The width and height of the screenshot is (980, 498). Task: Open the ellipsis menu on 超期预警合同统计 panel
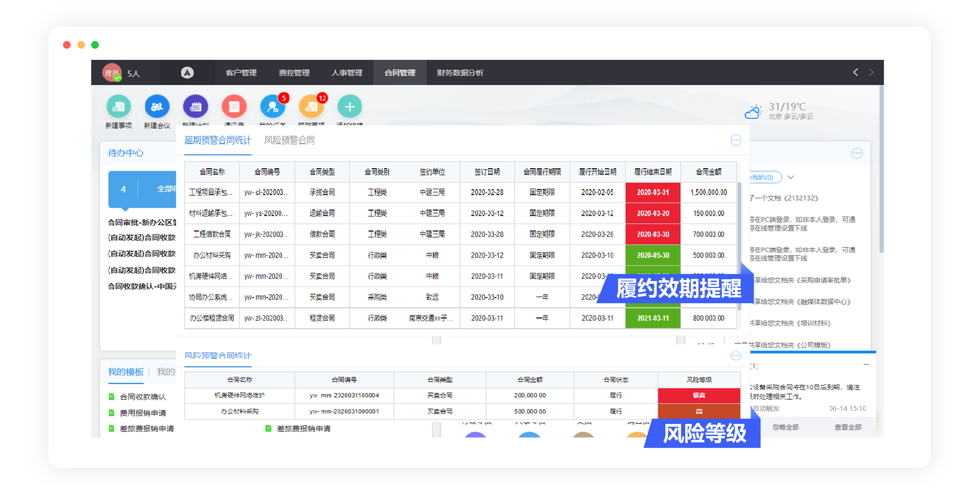click(x=736, y=140)
